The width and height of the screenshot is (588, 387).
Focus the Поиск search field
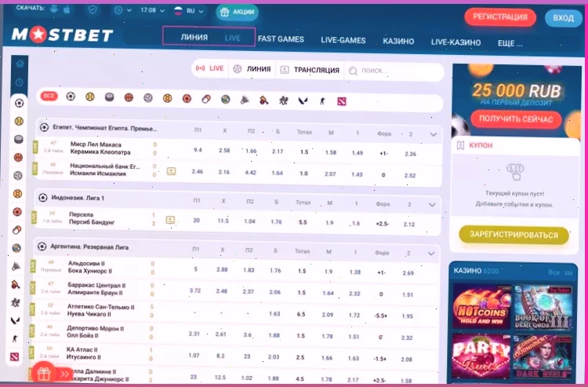pos(394,71)
